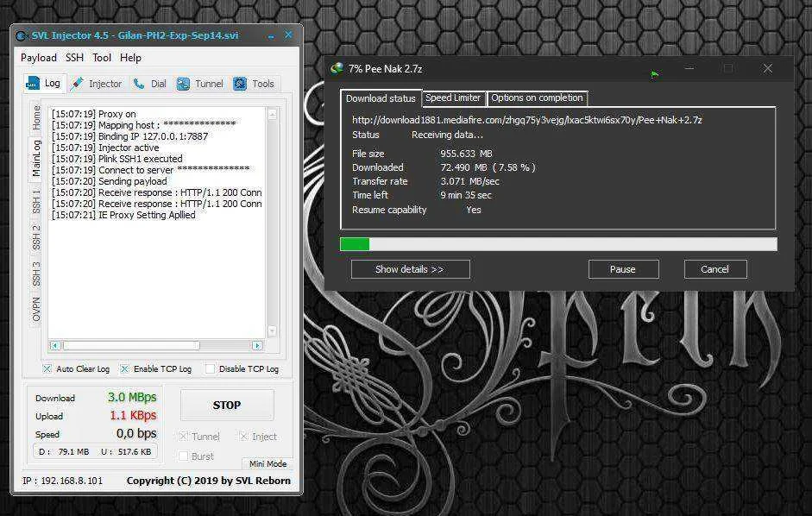Screen dimensions: 812x516
Task: Click the Log tab icon
Action: (x=33, y=83)
